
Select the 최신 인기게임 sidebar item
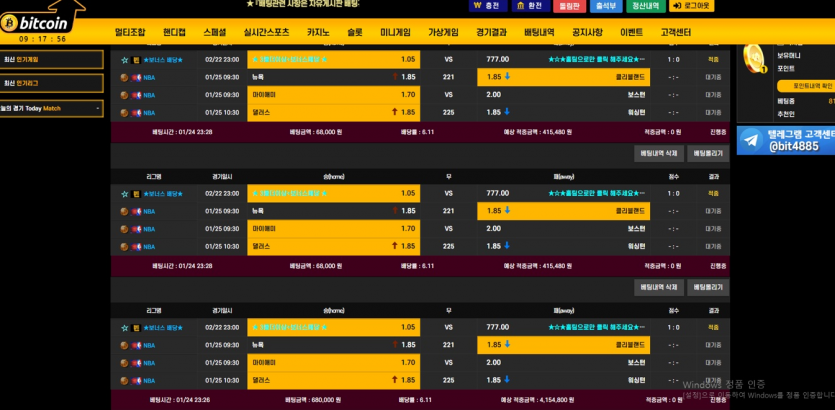click(x=51, y=59)
